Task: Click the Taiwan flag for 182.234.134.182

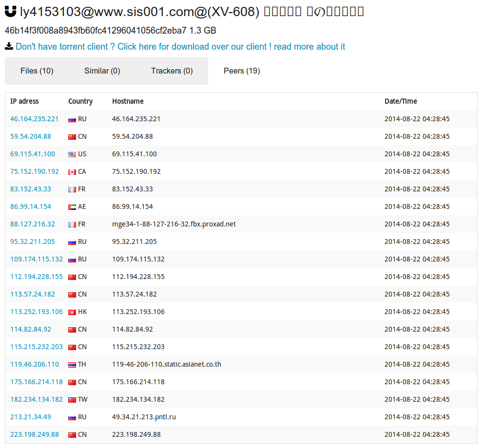Action: (72, 400)
